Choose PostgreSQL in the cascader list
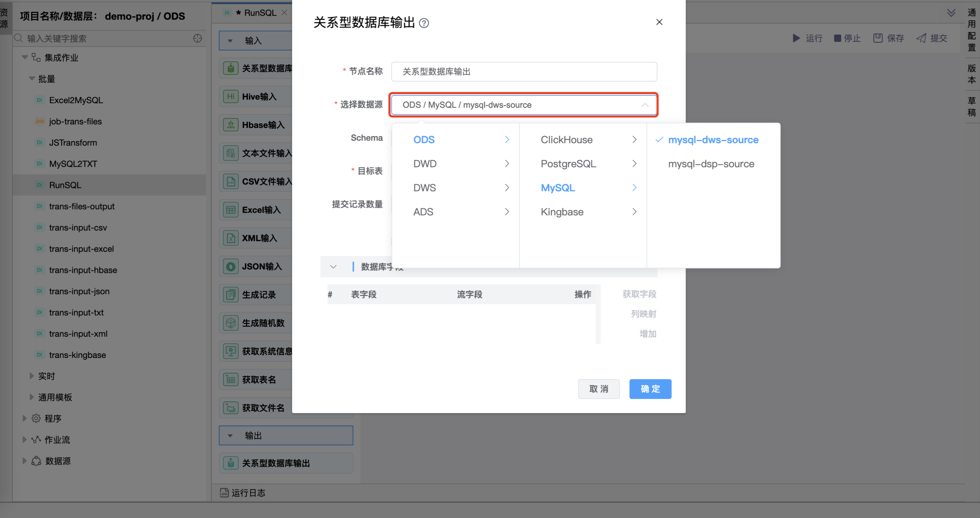 (x=568, y=164)
